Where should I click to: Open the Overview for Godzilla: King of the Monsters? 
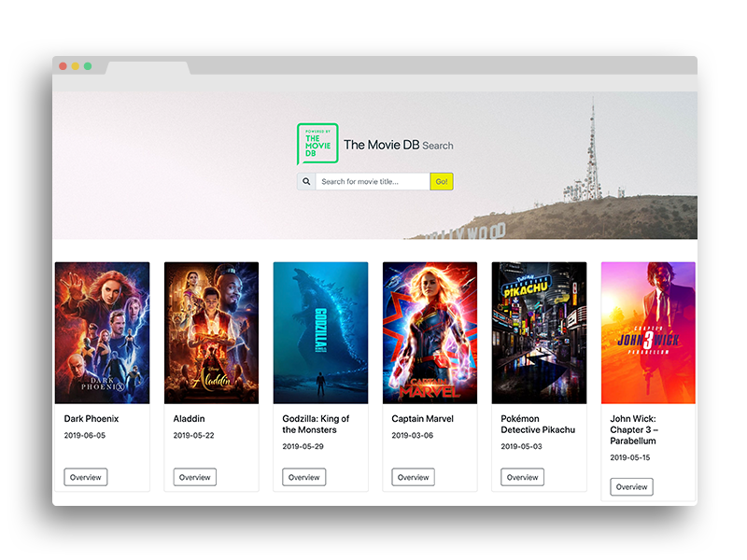303,477
